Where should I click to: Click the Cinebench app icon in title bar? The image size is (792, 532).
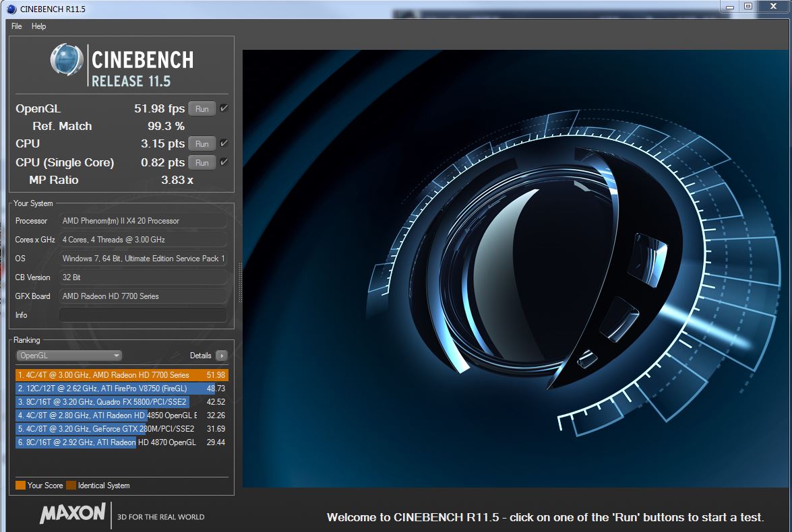pyautogui.click(x=11, y=9)
